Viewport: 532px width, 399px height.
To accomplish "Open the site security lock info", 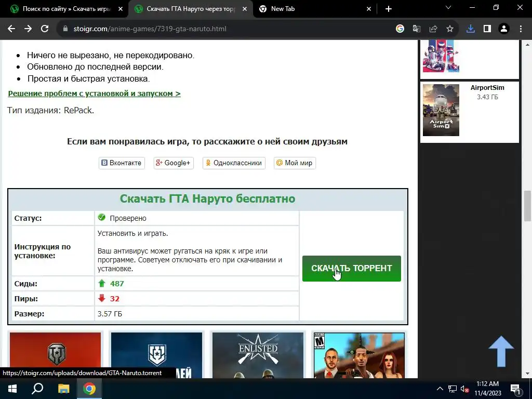I will coord(65,29).
